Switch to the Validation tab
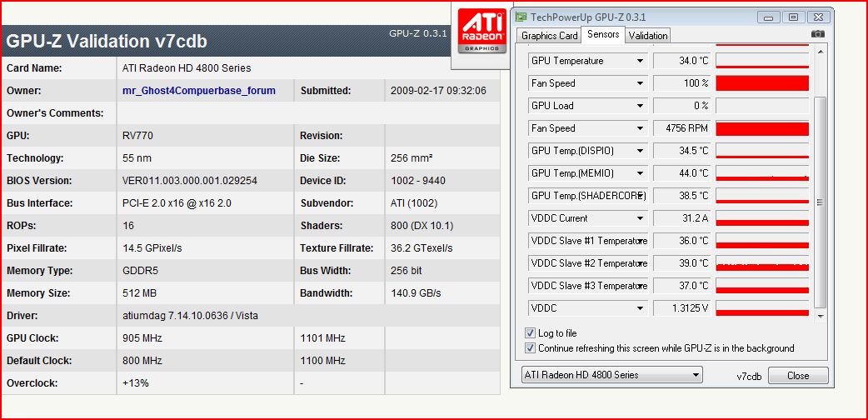The height and width of the screenshot is (420, 868). (648, 36)
